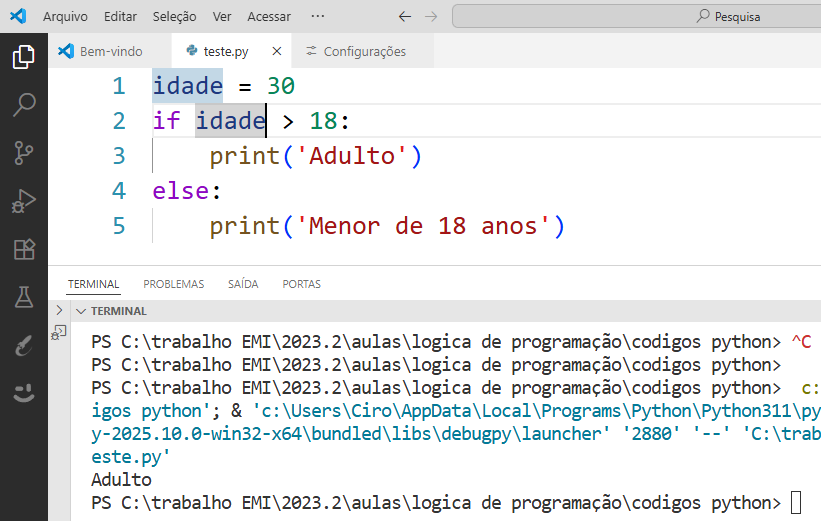Navigate forward with the right arrow
Screen dimensions: 821x521
pyautogui.click(x=431, y=17)
